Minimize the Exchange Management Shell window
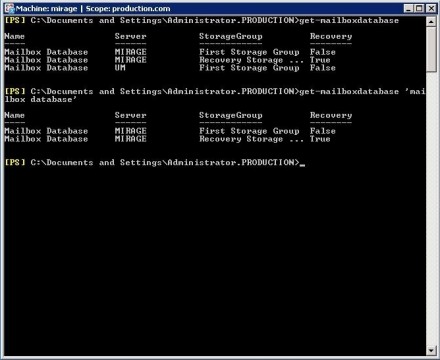This screenshot has width=440, height=360. point(408,8)
